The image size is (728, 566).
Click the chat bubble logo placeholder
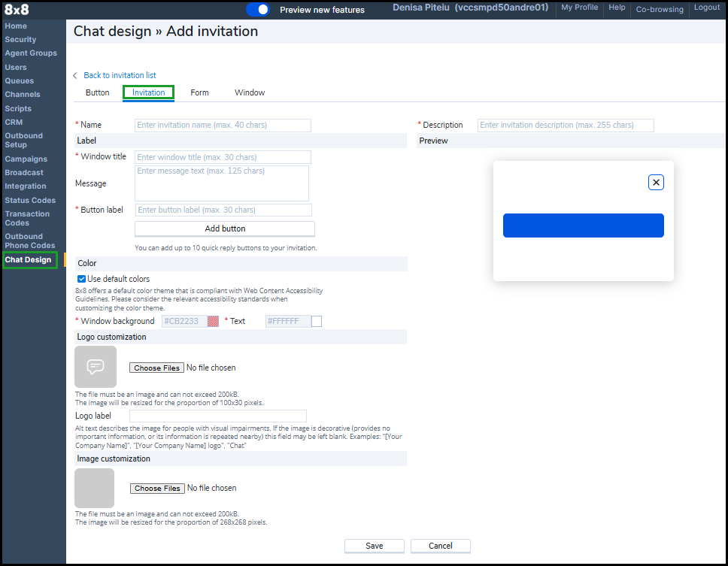[x=96, y=367]
